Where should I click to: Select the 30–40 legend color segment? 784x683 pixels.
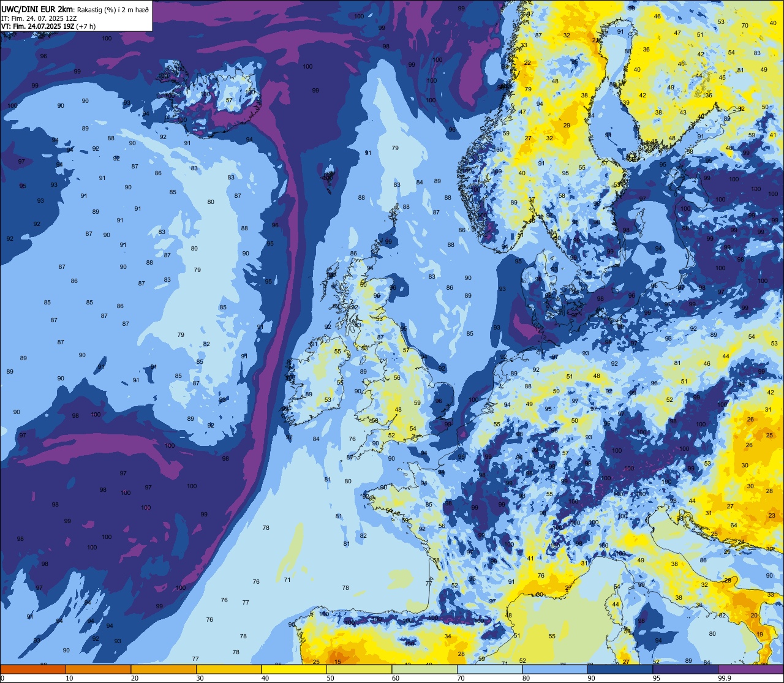228,669
